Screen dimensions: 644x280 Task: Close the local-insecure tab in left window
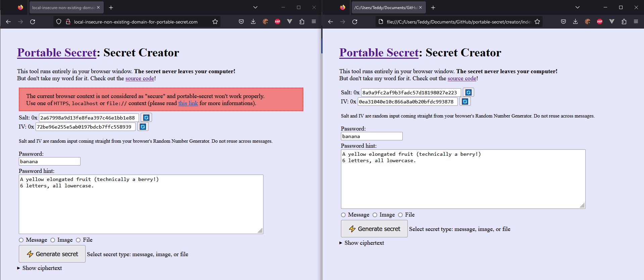coord(98,7)
